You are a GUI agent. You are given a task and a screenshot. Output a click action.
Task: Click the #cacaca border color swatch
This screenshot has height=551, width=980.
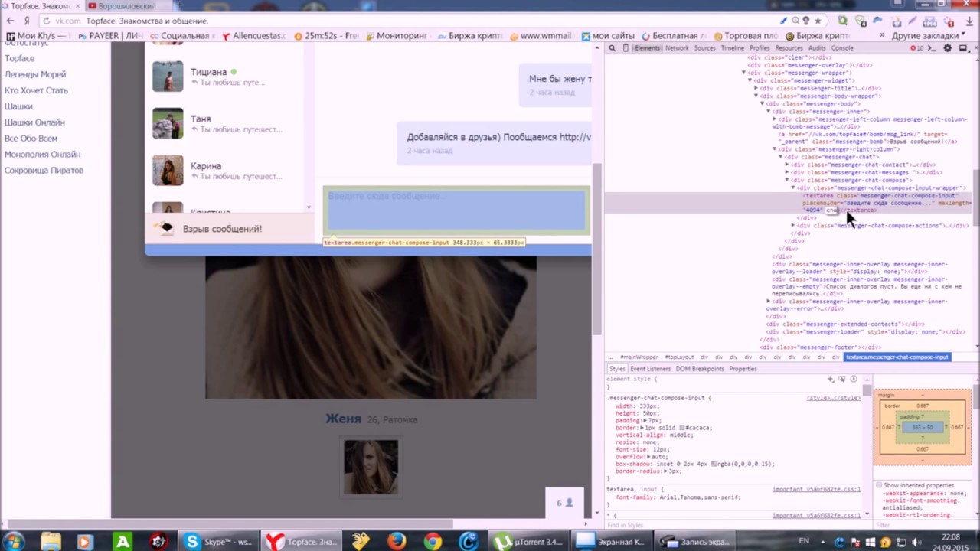[x=682, y=428]
